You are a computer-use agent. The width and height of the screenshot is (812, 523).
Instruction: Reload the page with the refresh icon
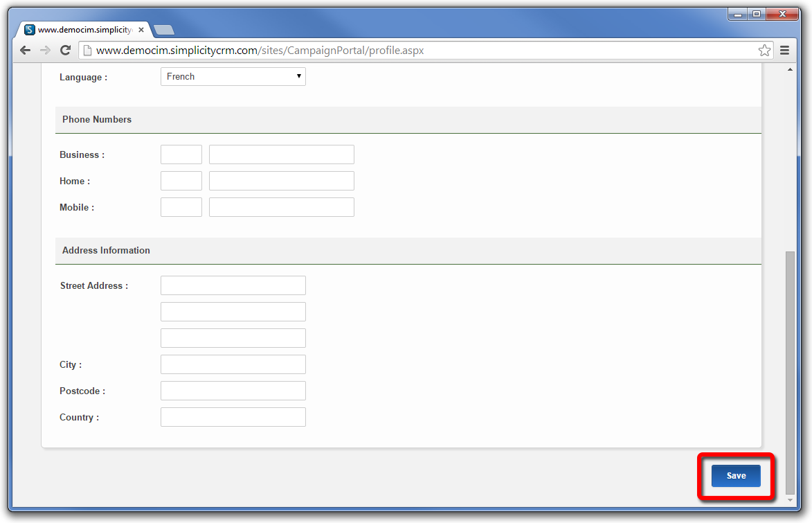65,51
